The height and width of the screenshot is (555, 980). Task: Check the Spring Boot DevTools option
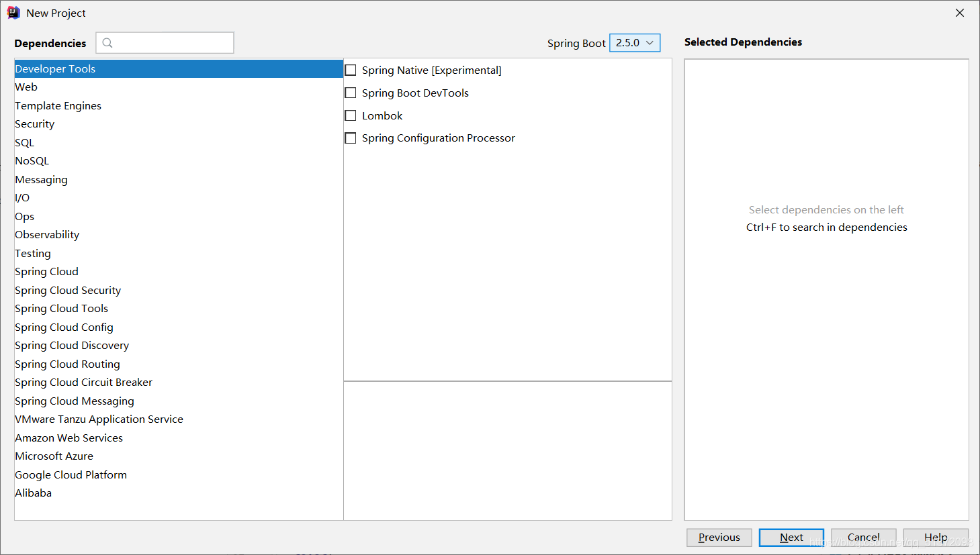[351, 93]
